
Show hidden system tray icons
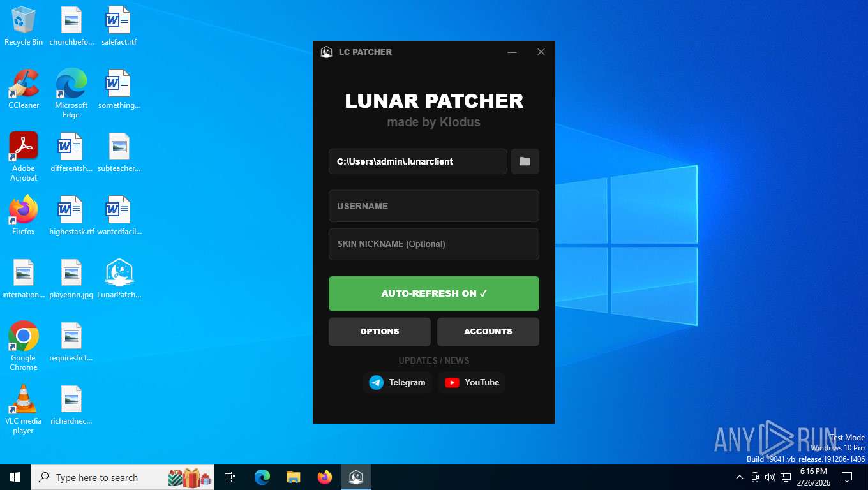pos(740,477)
